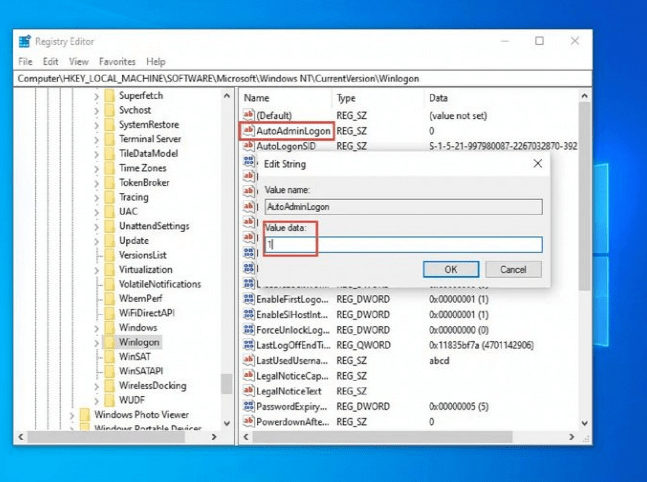The width and height of the screenshot is (647, 482).
Task: Expand the WirelessDocking tree node
Action: (96, 386)
